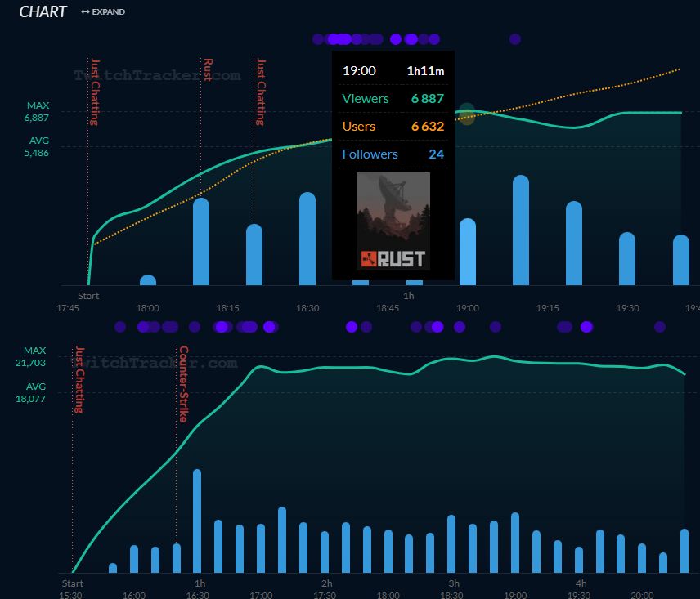This screenshot has width=700, height=599.
Task: Click the AVG 5,486 label on top chart
Action: tap(37, 147)
